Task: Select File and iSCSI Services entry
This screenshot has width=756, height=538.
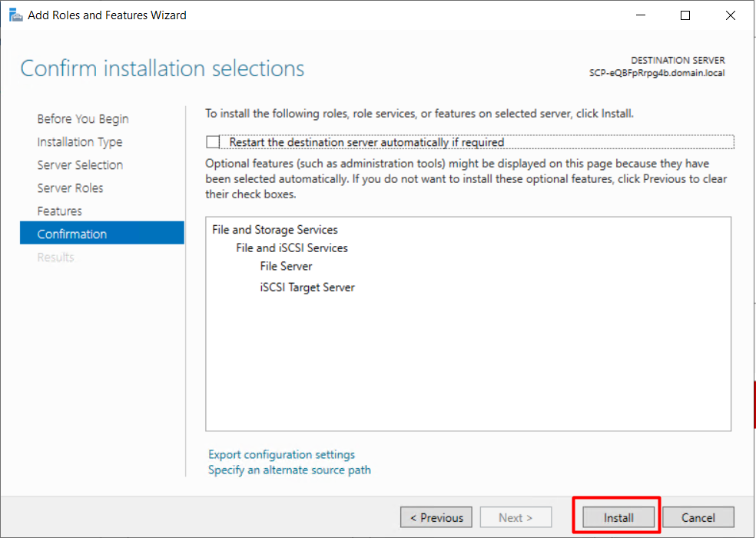Action: pyautogui.click(x=292, y=248)
